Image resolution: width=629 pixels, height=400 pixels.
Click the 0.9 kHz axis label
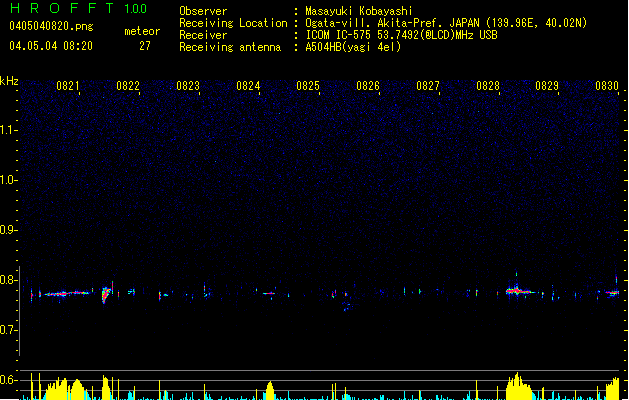click(8, 230)
